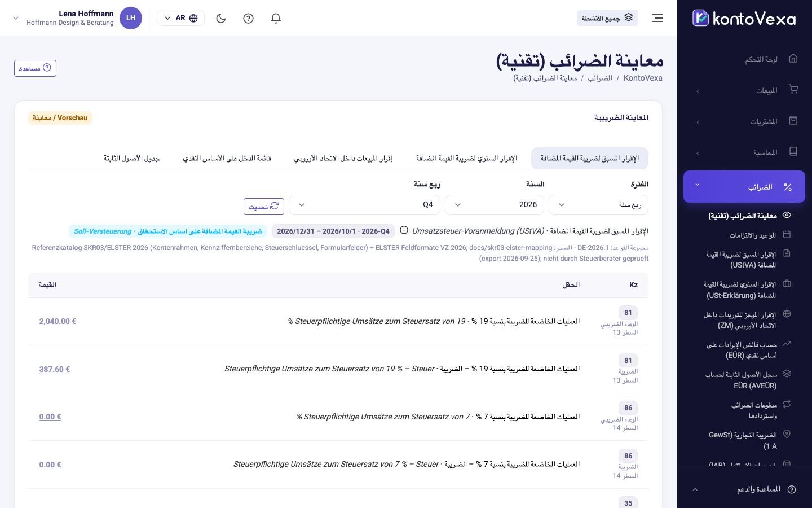Screen dimensions: 812x508
Task: Expand the المشتريات purchases menu
Action: pyautogui.click(x=744, y=121)
